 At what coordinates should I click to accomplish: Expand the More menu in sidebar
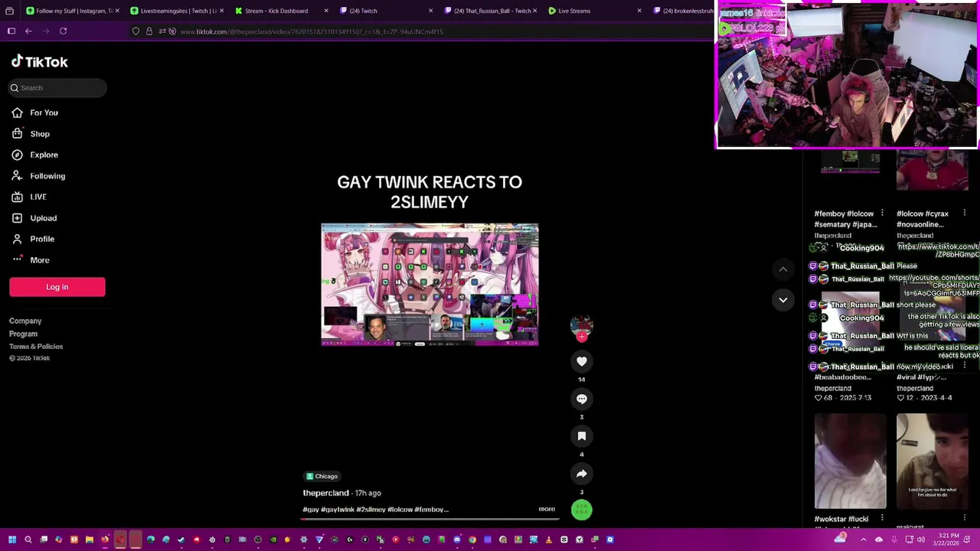(x=31, y=260)
